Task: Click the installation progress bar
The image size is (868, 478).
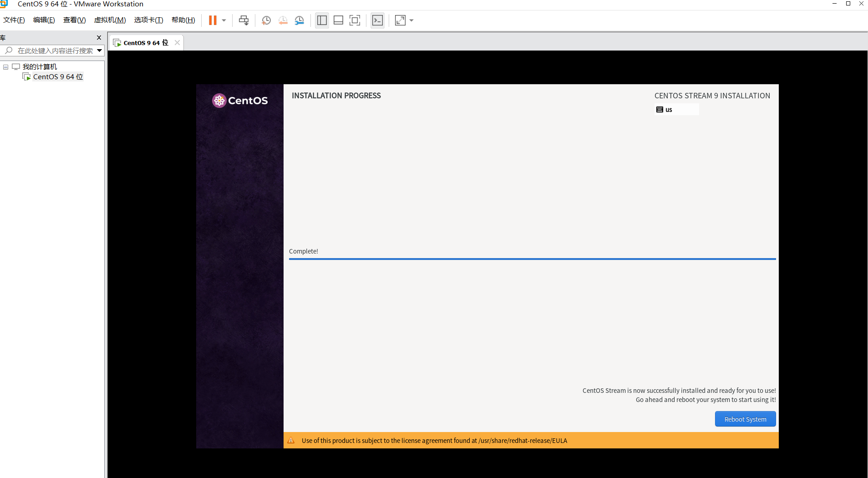Action: click(532, 259)
